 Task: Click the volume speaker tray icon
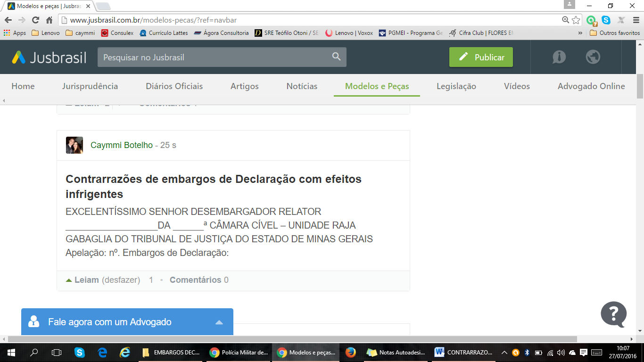tap(561, 353)
